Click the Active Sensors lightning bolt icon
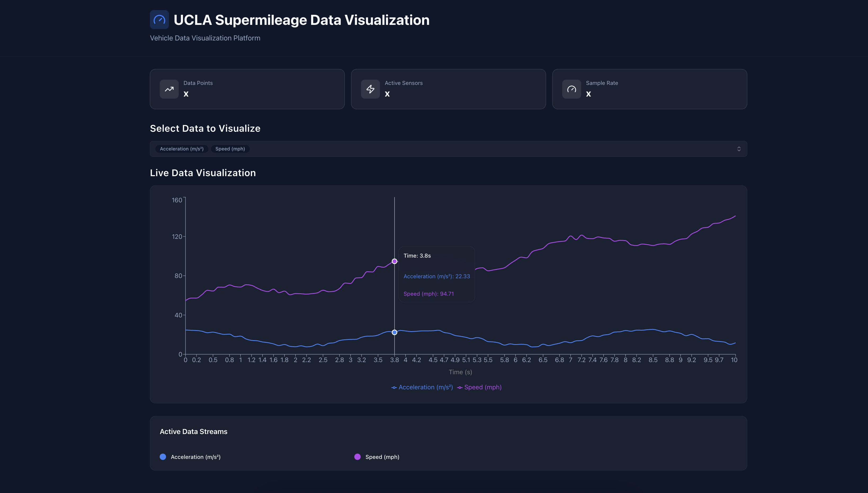Viewport: 868px width, 493px height. coord(370,89)
